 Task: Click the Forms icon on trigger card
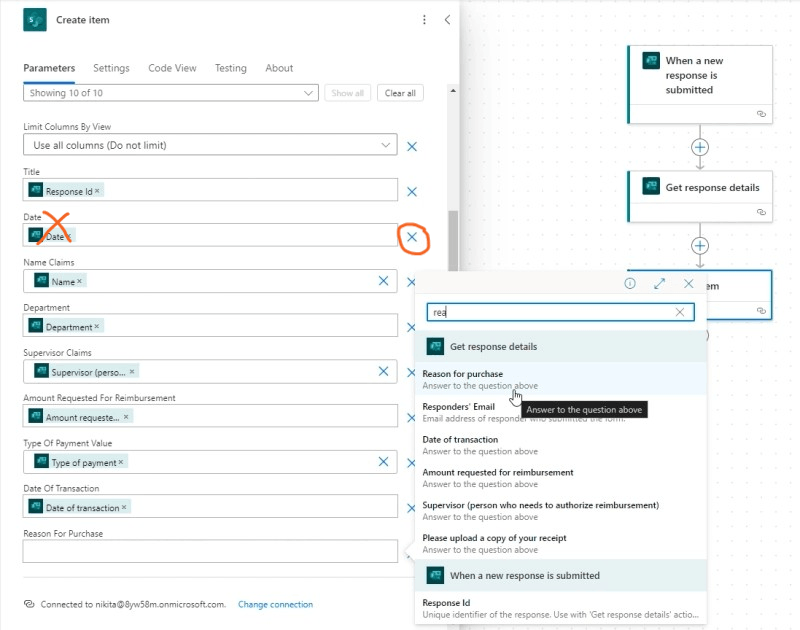651,60
